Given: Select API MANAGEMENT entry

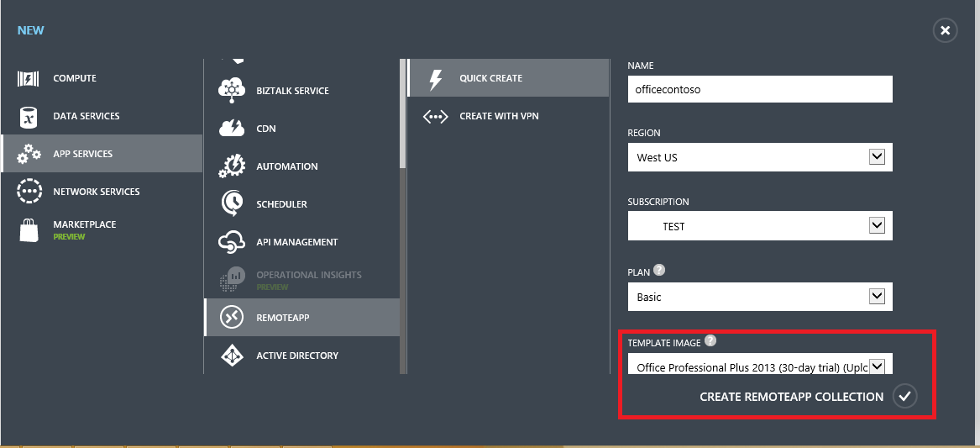Looking at the screenshot, I should pos(301,242).
